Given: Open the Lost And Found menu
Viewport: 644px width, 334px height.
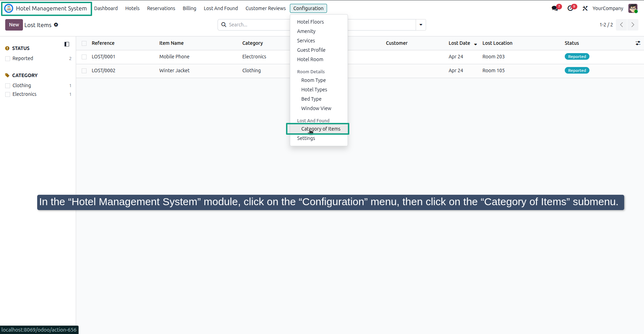Looking at the screenshot, I should click(221, 8).
